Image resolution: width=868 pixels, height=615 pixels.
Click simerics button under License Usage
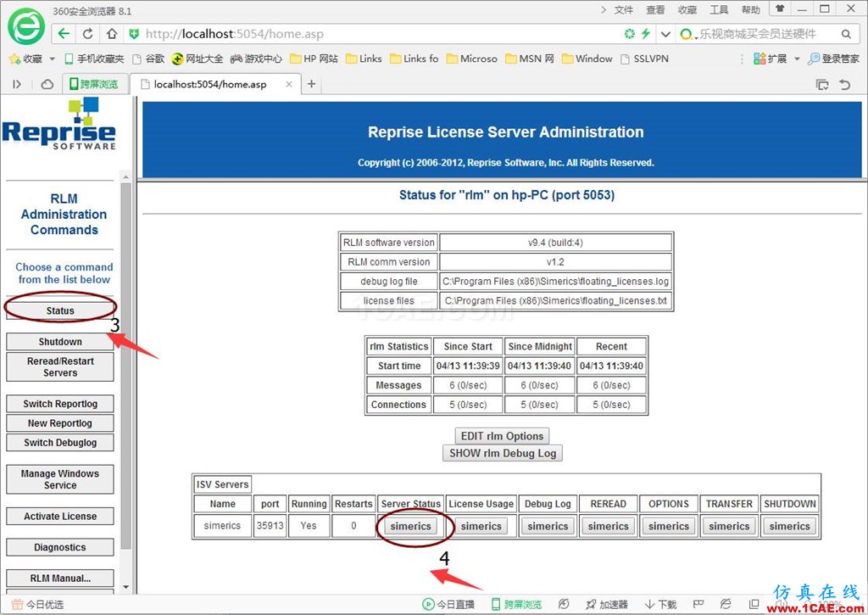tap(481, 526)
